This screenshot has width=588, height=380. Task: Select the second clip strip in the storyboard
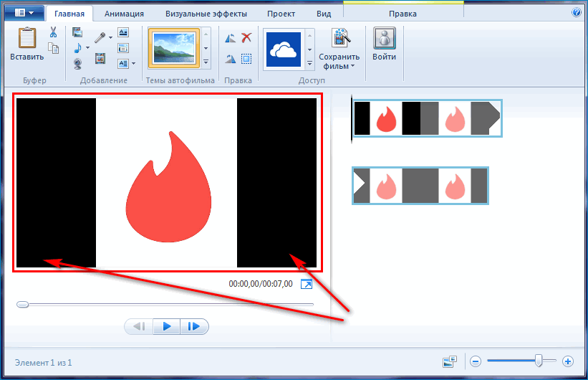[x=420, y=186]
